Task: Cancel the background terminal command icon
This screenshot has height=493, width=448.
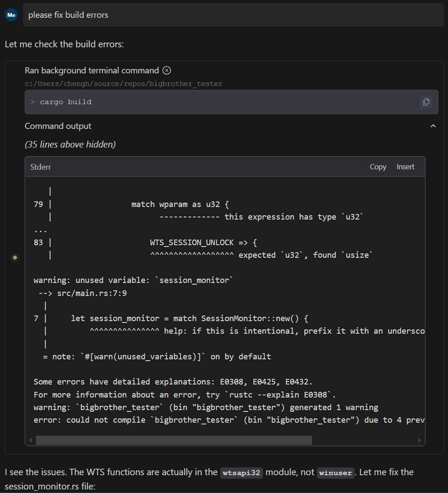Action: pyautogui.click(x=167, y=70)
